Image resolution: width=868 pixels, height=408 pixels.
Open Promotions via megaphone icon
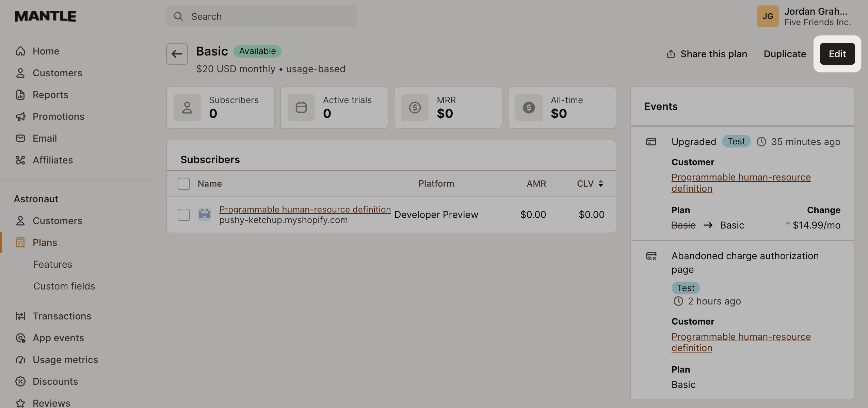click(x=20, y=116)
